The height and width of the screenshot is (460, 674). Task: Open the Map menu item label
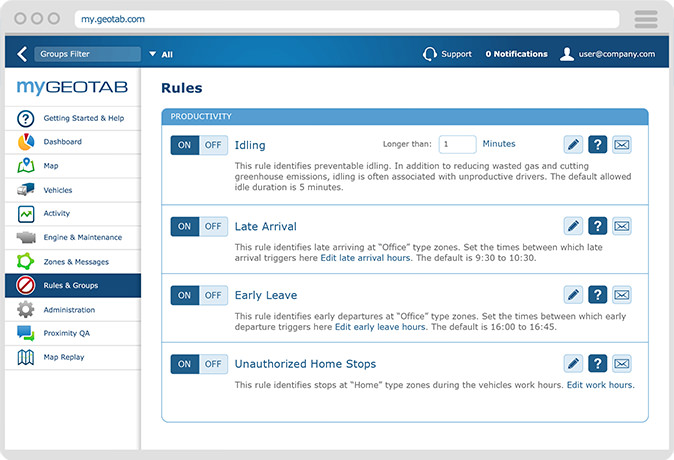click(51, 166)
